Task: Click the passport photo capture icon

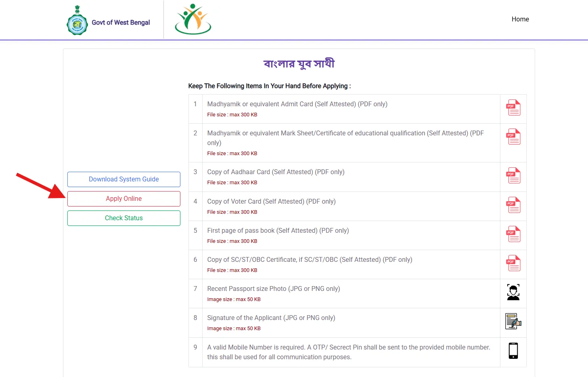Action: (513, 292)
